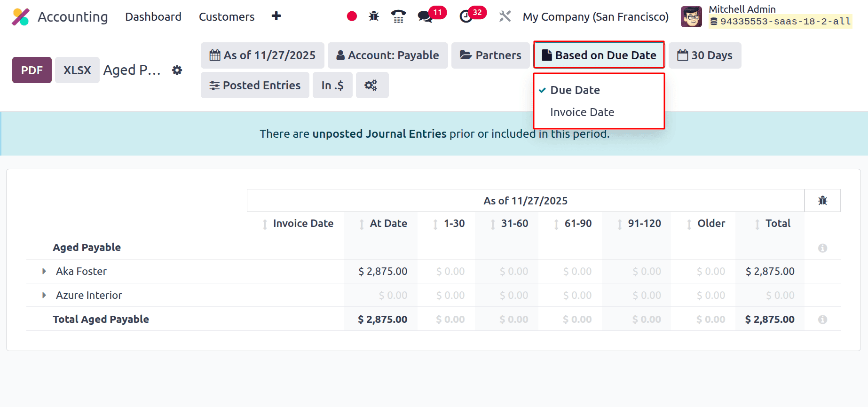Click the Accounting app name
Image resolution: width=868 pixels, height=407 pixels.
click(73, 16)
